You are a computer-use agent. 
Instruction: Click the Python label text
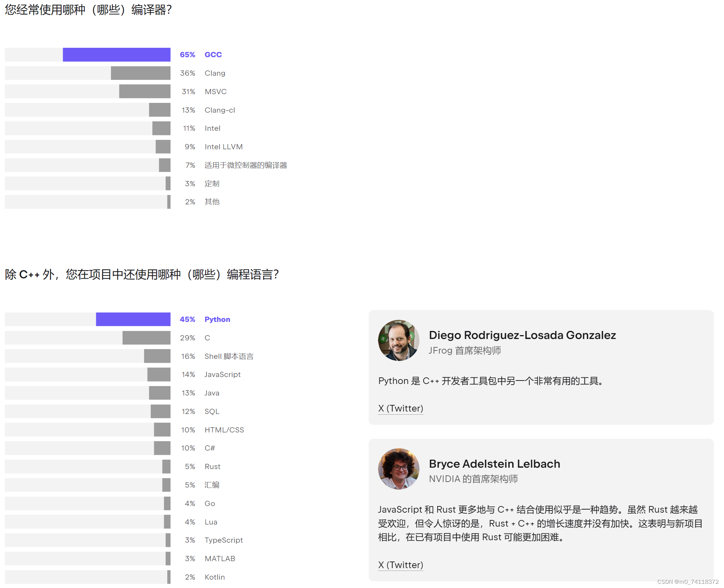pos(217,319)
